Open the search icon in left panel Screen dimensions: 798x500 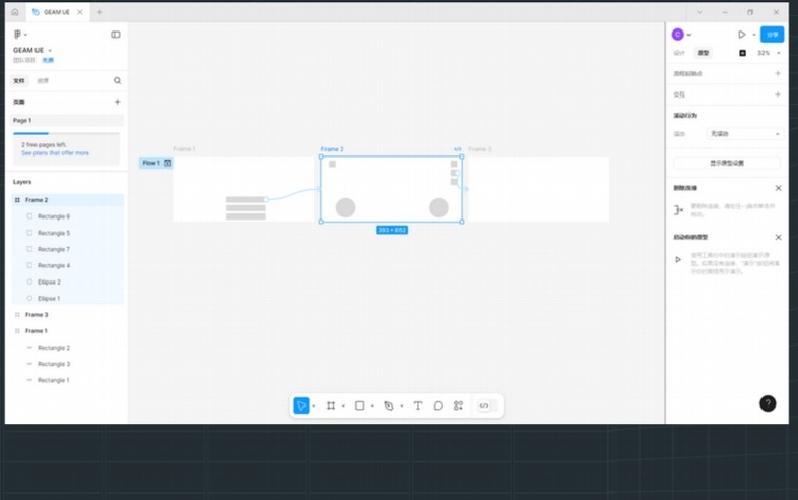click(118, 80)
